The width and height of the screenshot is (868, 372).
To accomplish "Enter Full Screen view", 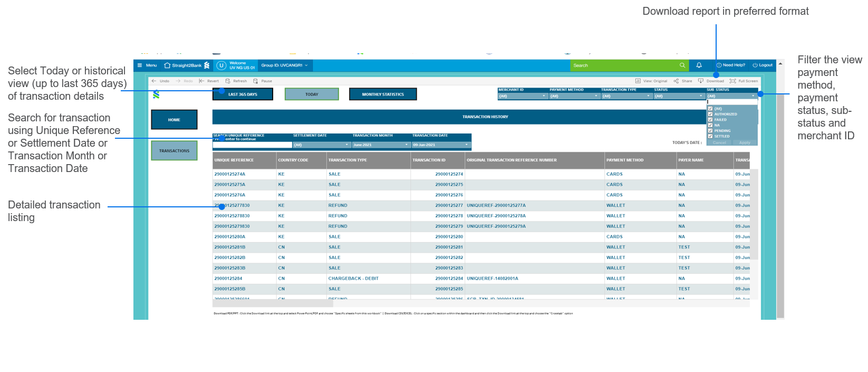I will (x=732, y=81).
